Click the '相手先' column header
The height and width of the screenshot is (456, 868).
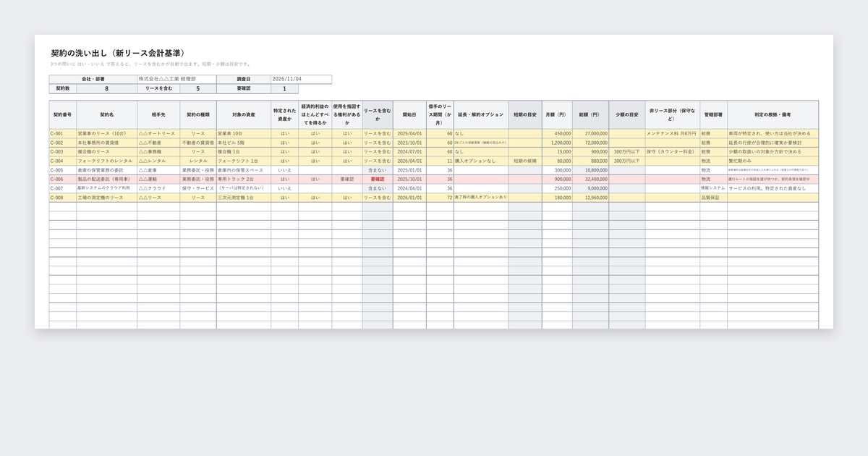tap(158, 114)
